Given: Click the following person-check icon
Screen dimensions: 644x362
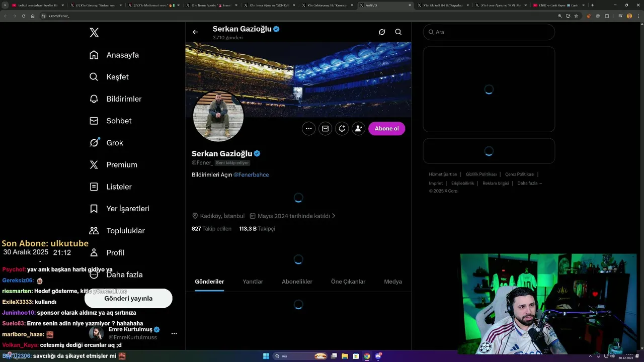Looking at the screenshot, I should 358,129.
